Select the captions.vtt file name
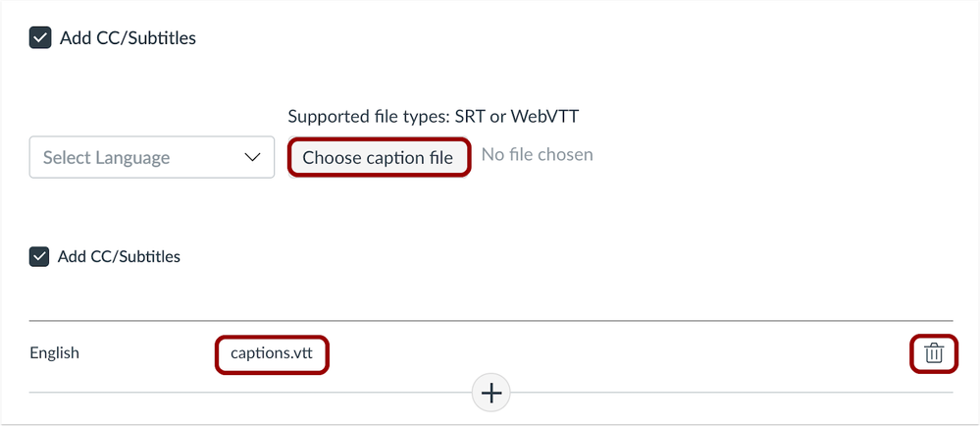This screenshot has height=426, width=980. [272, 353]
